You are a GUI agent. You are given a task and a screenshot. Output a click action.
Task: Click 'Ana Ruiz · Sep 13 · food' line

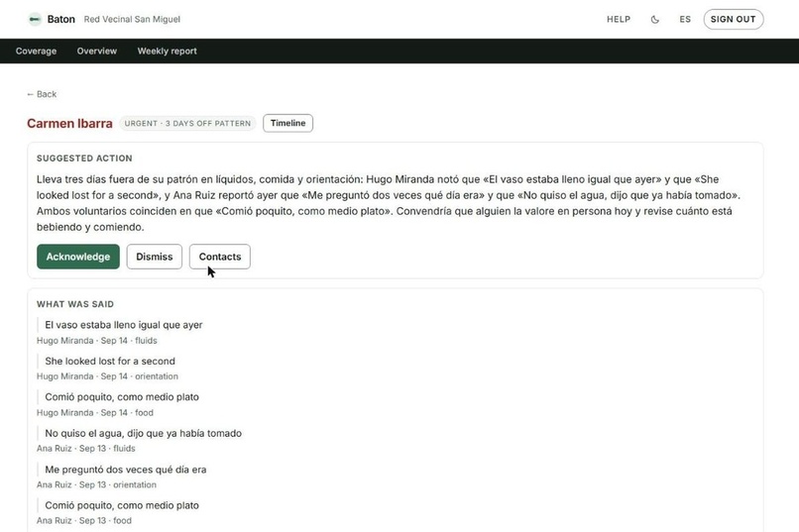pos(84,521)
